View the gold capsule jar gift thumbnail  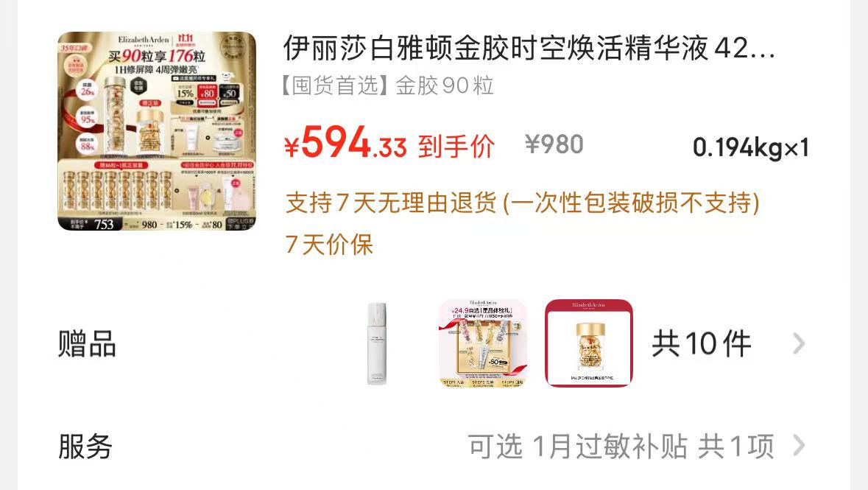coord(588,343)
